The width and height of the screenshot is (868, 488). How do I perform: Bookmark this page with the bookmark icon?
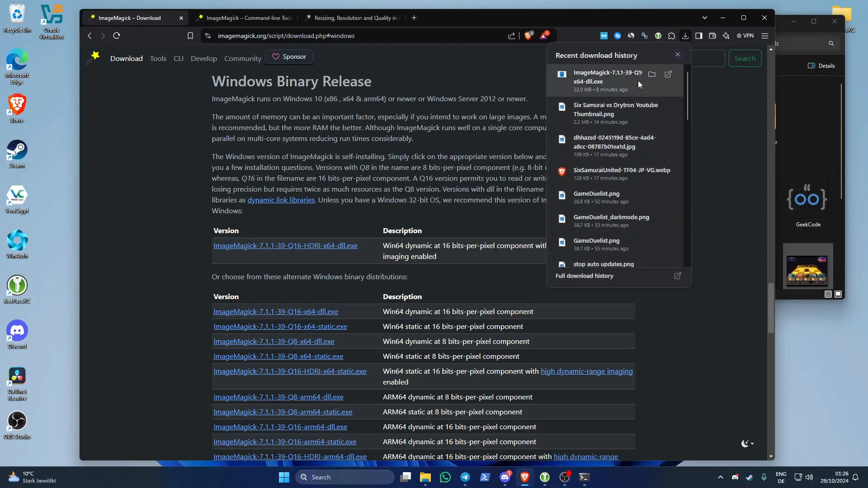pyautogui.click(x=190, y=36)
